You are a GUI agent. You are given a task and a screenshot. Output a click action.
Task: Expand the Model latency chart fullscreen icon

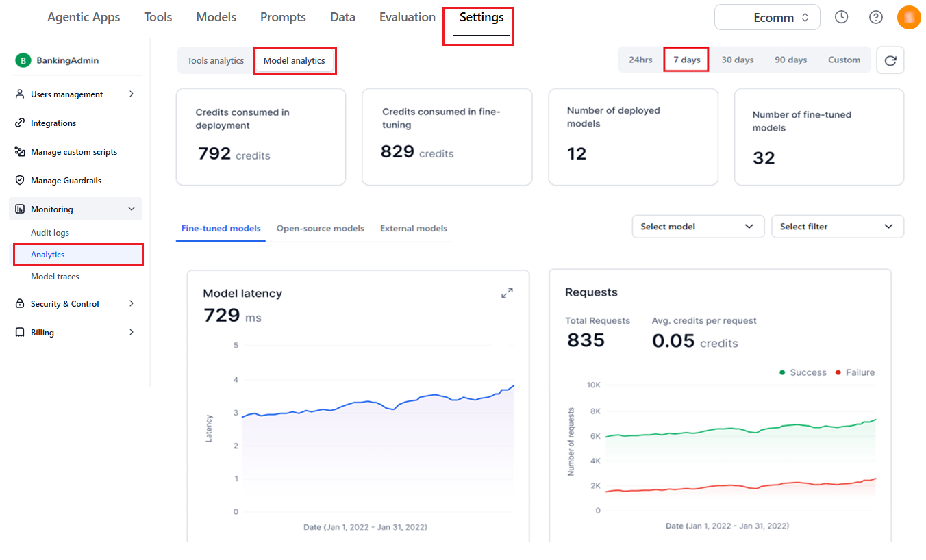(x=507, y=293)
